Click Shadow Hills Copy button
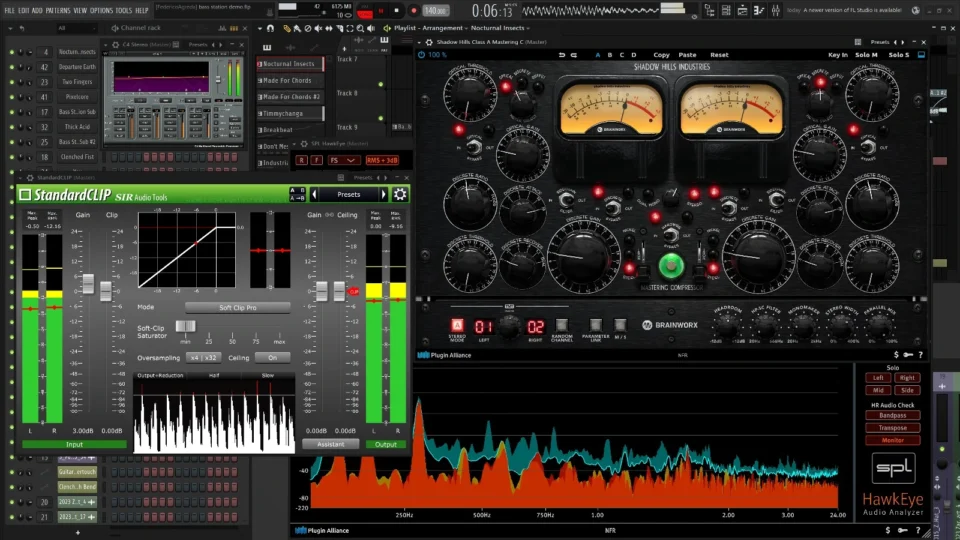This screenshot has height=540, width=960. pyautogui.click(x=661, y=54)
